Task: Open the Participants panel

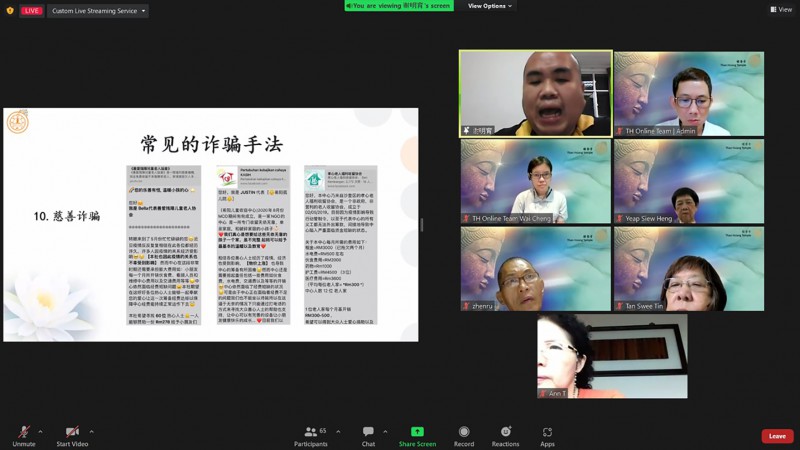Action: pyautogui.click(x=310, y=435)
